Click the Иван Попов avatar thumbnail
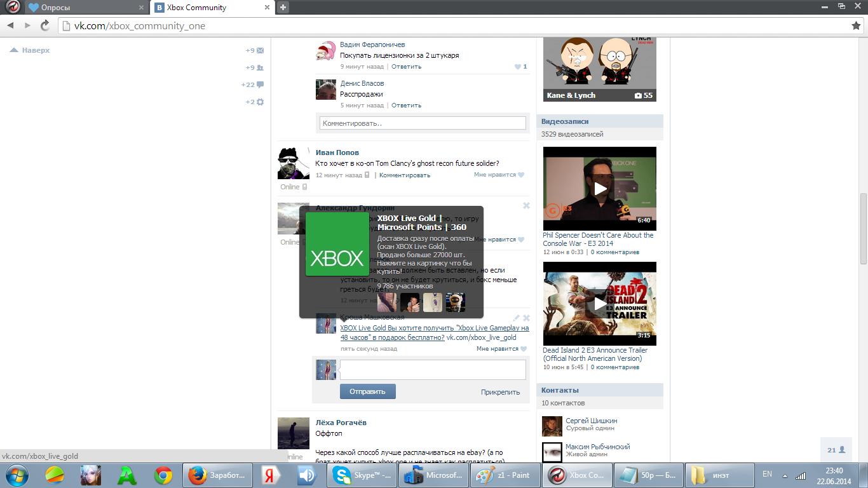The height and width of the screenshot is (488, 868). point(294,164)
